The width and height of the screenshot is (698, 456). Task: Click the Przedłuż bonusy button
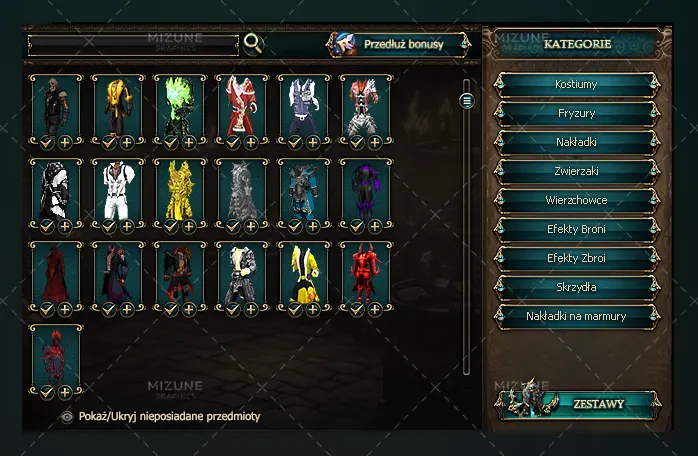pyautogui.click(x=398, y=44)
